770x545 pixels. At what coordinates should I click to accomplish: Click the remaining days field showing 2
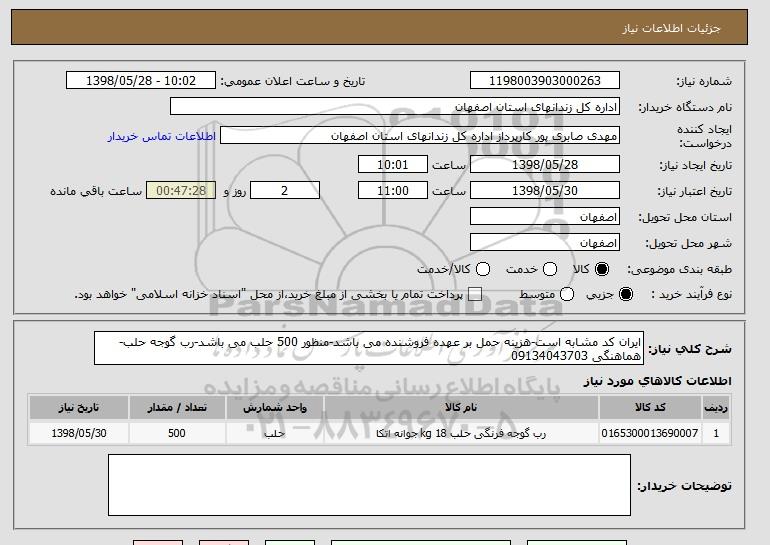point(285,191)
